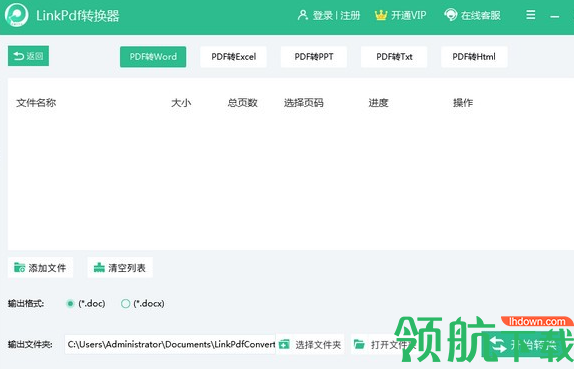574x369 pixels.
Task: Click LinkPdf转换器 title text
Action: pos(78,15)
